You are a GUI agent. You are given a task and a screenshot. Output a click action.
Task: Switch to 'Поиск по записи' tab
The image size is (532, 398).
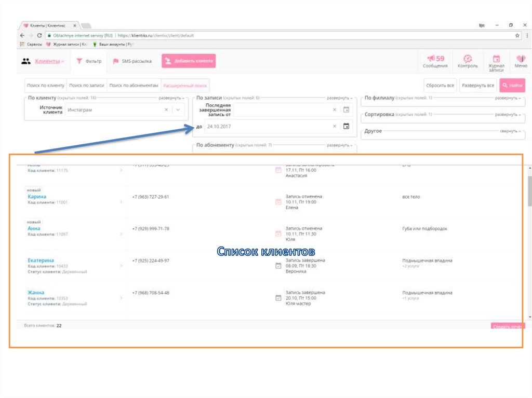coord(87,86)
